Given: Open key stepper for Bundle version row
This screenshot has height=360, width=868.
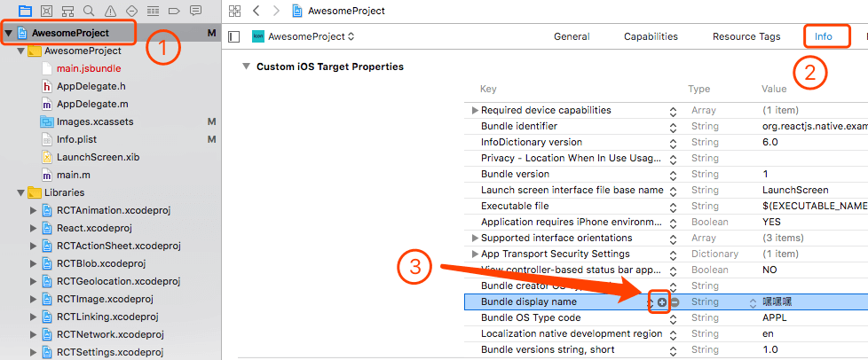Looking at the screenshot, I should [673, 176].
